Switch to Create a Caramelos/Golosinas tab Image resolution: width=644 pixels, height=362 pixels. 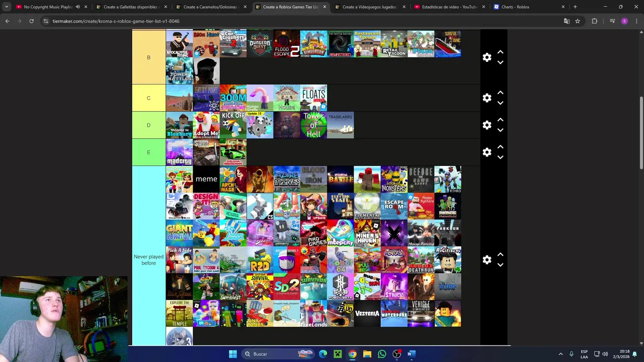coord(210,7)
